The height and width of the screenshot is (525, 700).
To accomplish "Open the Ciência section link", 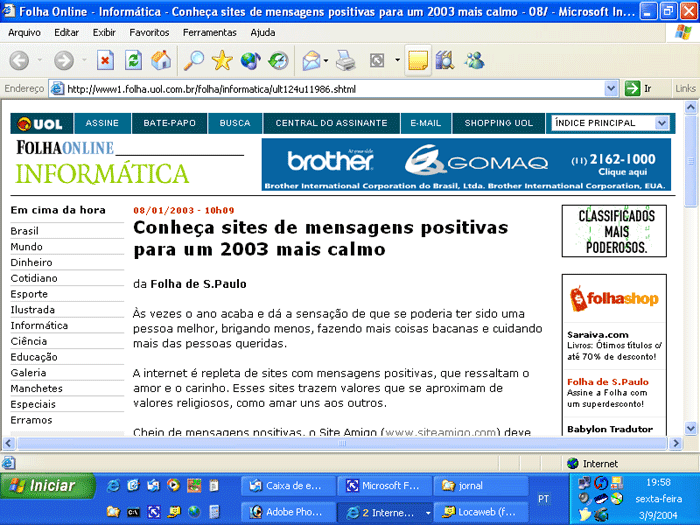I will pos(29,341).
